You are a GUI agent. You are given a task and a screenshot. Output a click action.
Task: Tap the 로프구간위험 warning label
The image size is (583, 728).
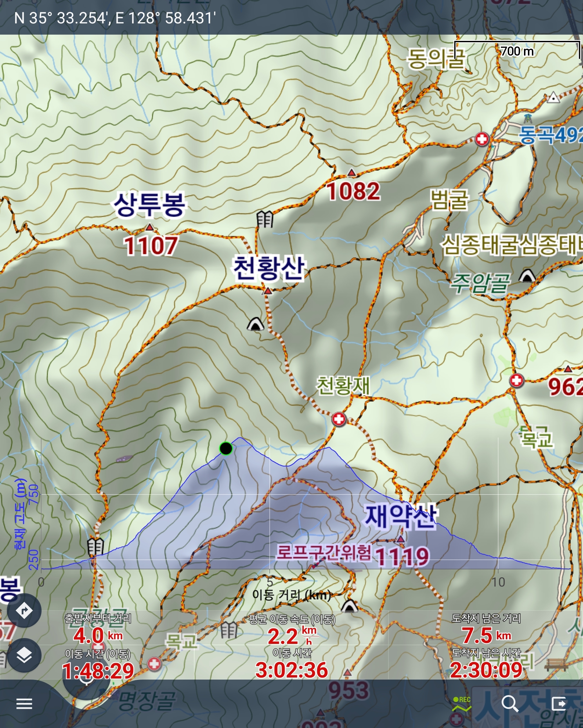point(323,552)
